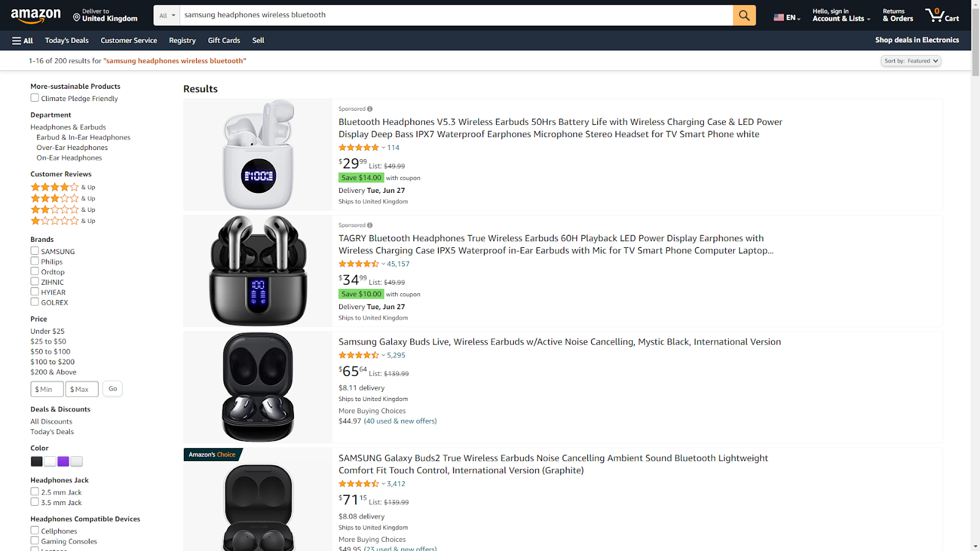Open the shopping cart icon
This screenshot has width=980, height=551.
[x=942, y=15]
